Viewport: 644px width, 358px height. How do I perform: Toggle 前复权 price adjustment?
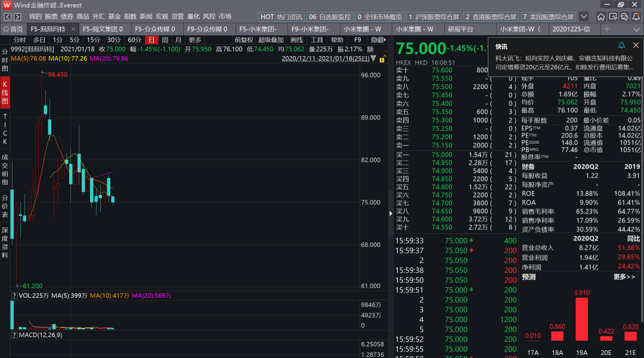tap(244, 40)
